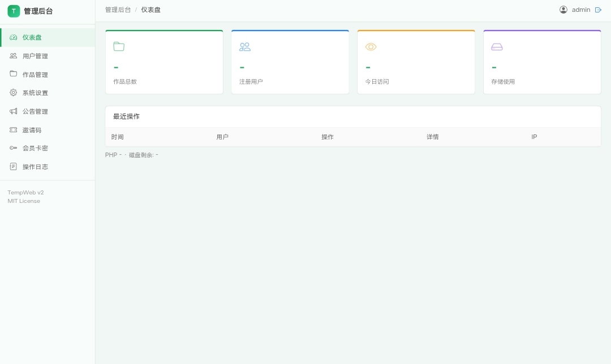The height and width of the screenshot is (364, 611).
Task: Open 系统设置 from sidebar
Action: point(48,93)
